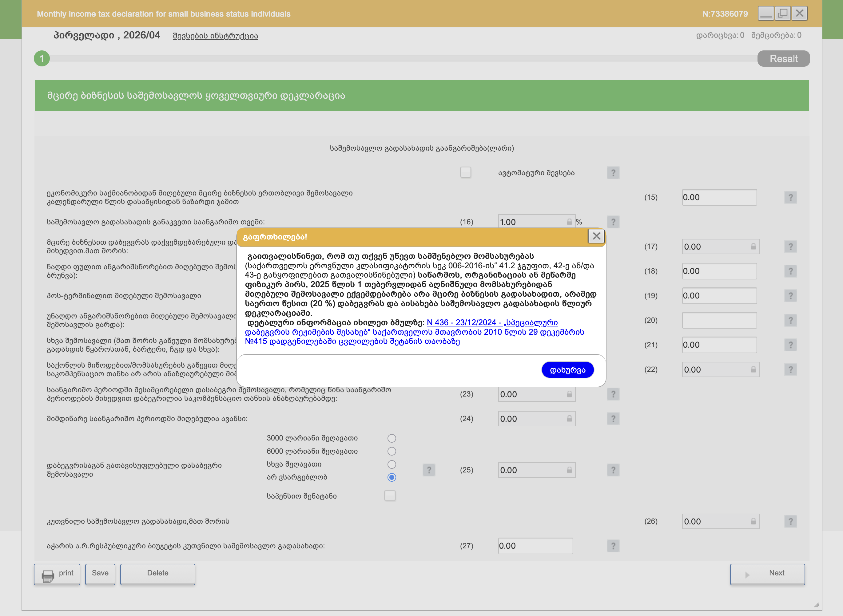The image size is (843, 616).
Task: Click the blue დახურვა button
Action: 567,370
